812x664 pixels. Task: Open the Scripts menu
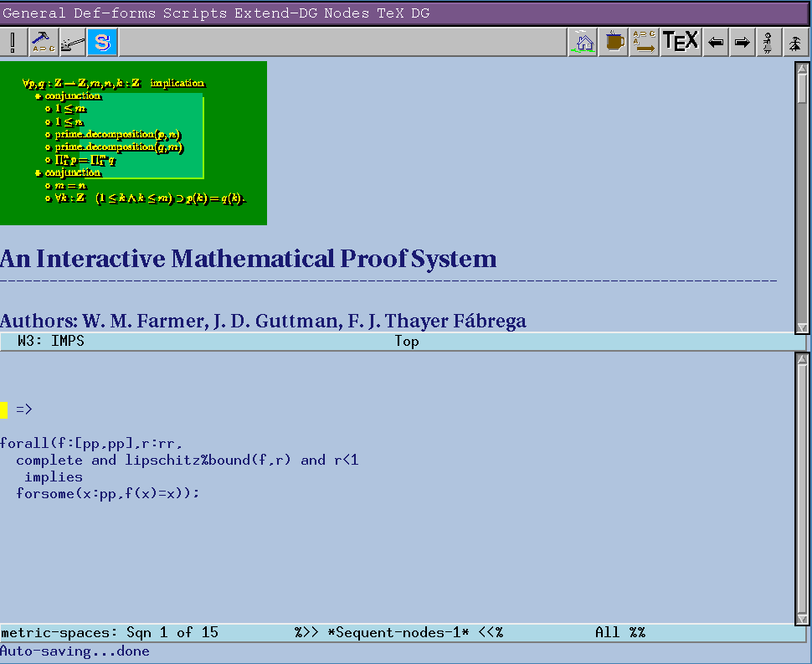pyautogui.click(x=194, y=13)
